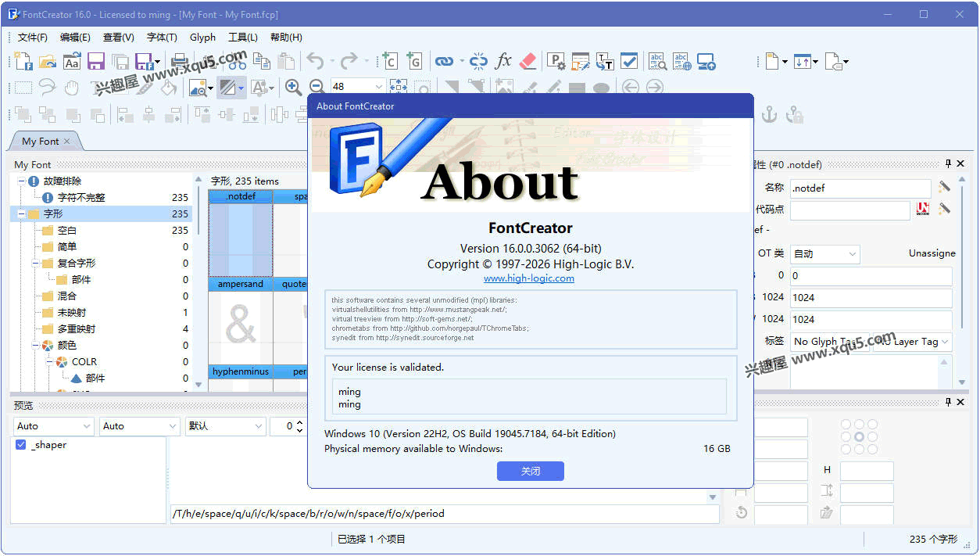Click the Undo arrow icon

click(315, 61)
